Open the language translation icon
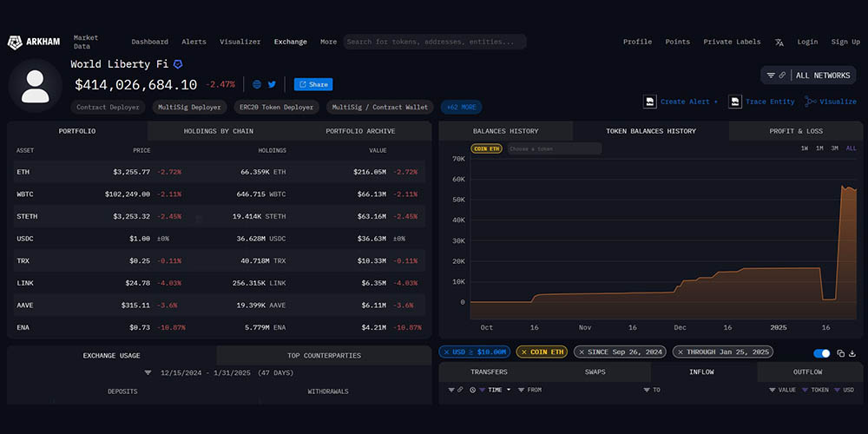Image resolution: width=868 pixels, height=434 pixels. (x=779, y=42)
